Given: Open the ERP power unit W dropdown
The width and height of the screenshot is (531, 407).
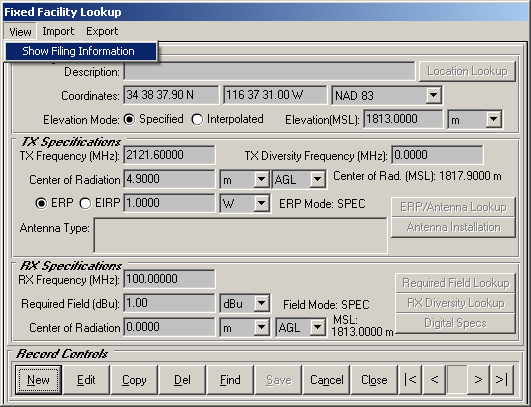Looking at the screenshot, I should [x=261, y=204].
